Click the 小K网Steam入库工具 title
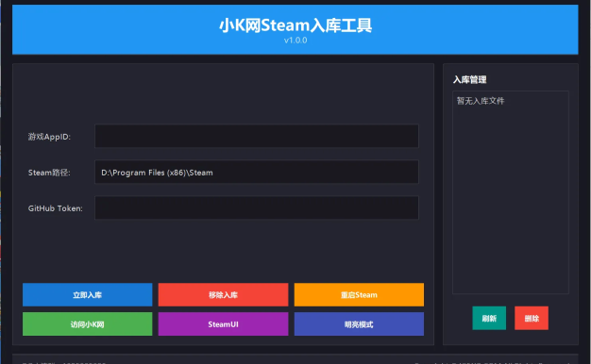Screen dimensions: 591x364 coord(295,25)
